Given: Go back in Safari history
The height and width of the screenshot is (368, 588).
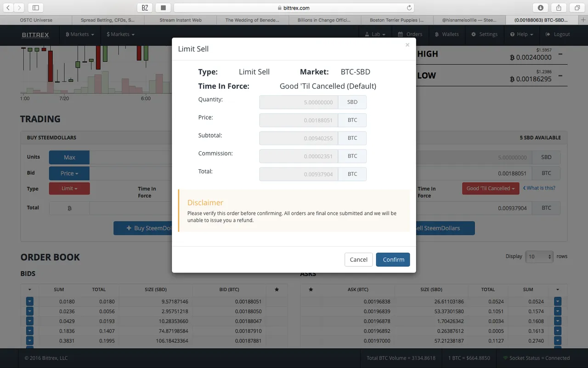Looking at the screenshot, I should pos(8,8).
